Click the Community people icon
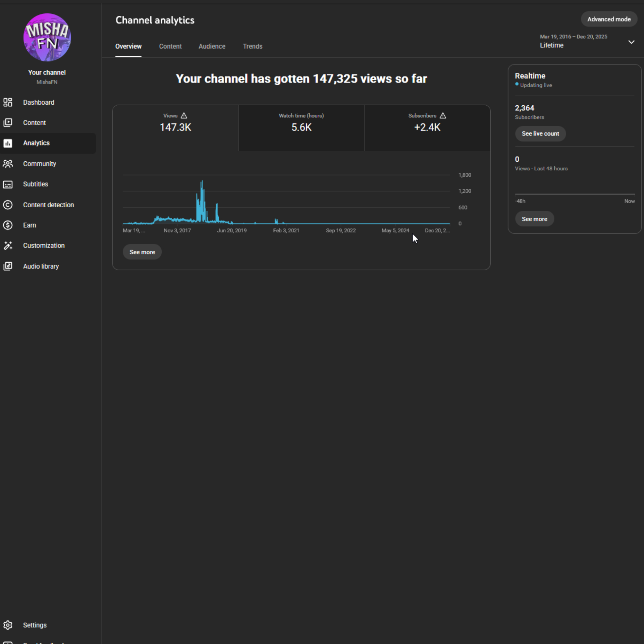Screen dimensions: 644x644 [x=8, y=164]
